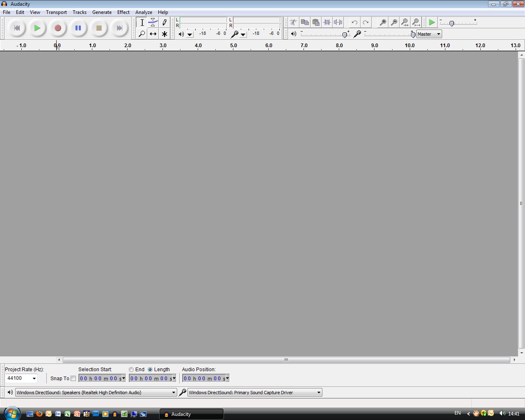Click the Audacity taskbar button
Screen dimensions: 525x420
(191, 414)
